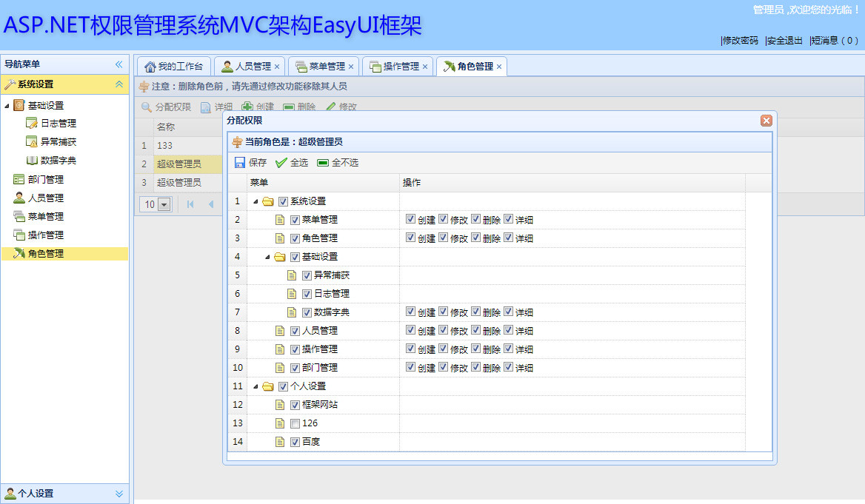Close the 分配权限 dialog
The width and height of the screenshot is (865, 504).
(x=767, y=121)
